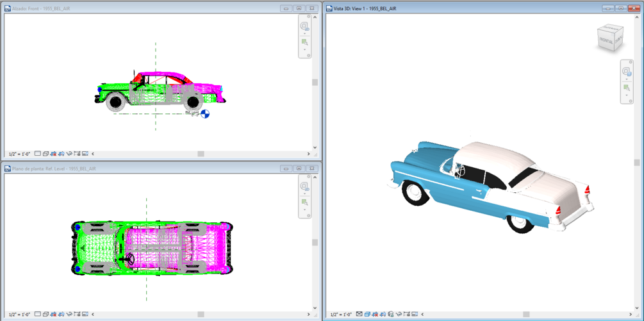The width and height of the screenshot is (644, 321).
Task: Activate SteeringWheels in plan view navigation bar
Action: pyautogui.click(x=304, y=186)
